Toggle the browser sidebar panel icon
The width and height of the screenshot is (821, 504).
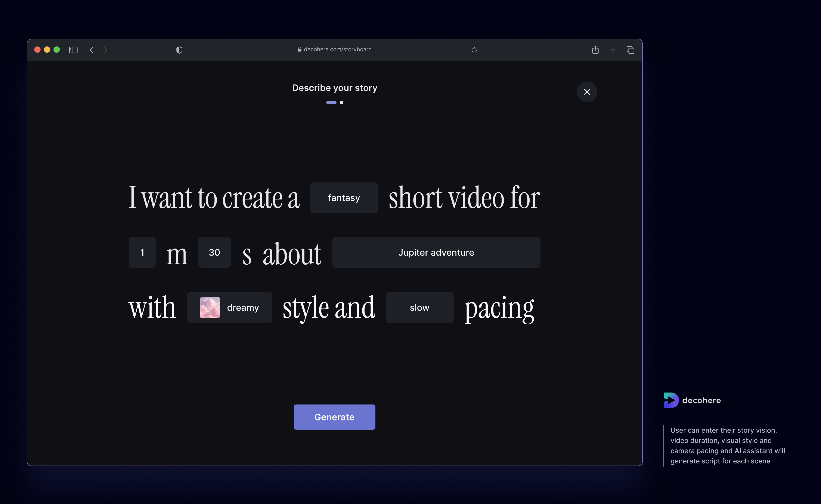(x=73, y=50)
